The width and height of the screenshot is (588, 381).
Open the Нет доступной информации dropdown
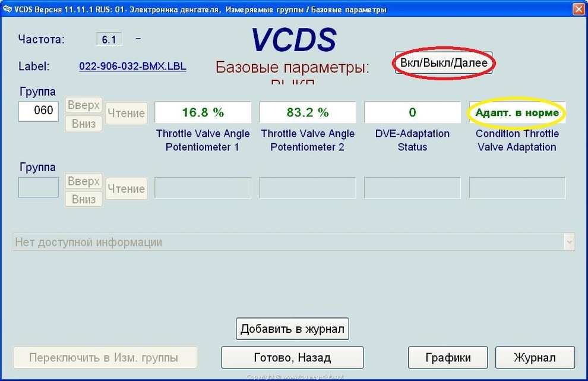click(x=293, y=242)
